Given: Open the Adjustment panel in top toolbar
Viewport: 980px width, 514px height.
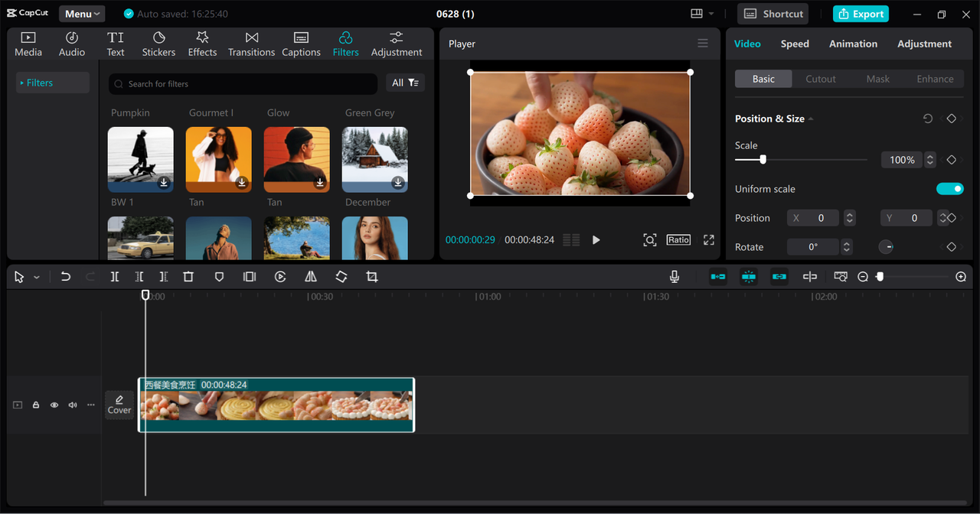Looking at the screenshot, I should tap(397, 44).
